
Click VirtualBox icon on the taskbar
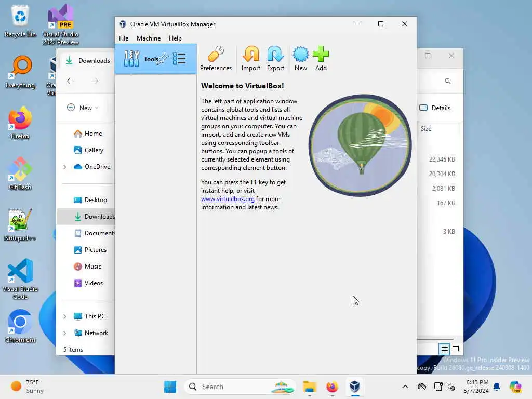click(x=355, y=387)
